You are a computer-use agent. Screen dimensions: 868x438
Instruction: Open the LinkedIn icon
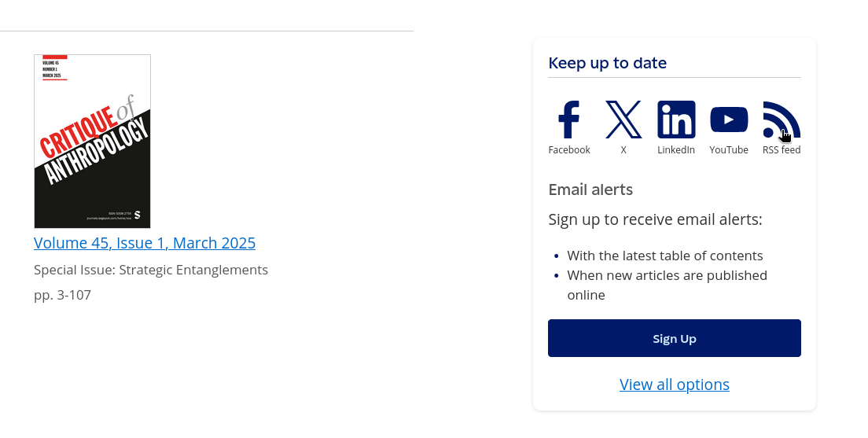point(676,120)
